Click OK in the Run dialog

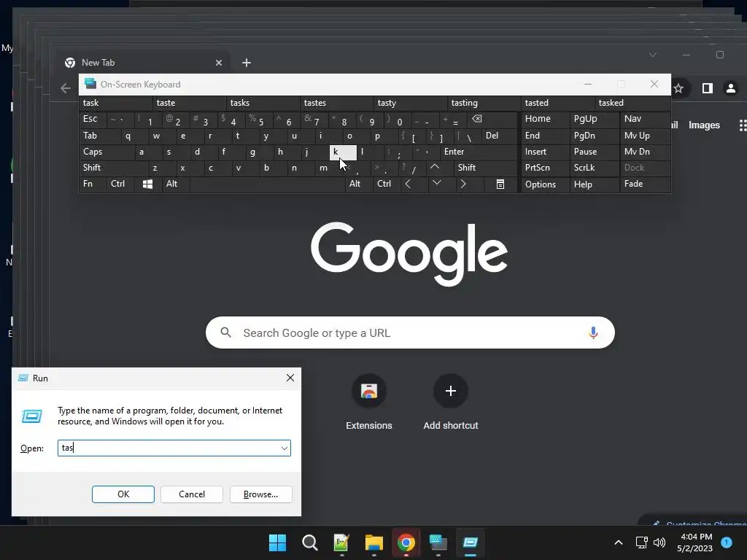coord(123,494)
